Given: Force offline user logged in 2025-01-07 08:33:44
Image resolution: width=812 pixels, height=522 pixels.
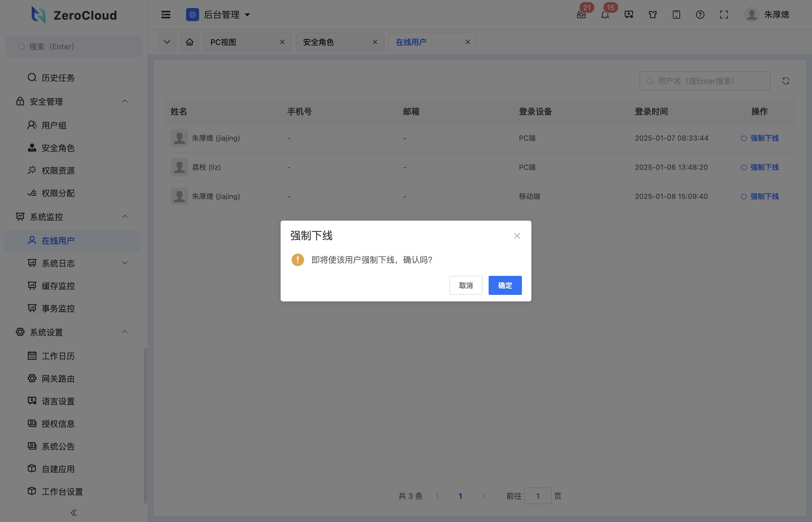Looking at the screenshot, I should pos(759,138).
